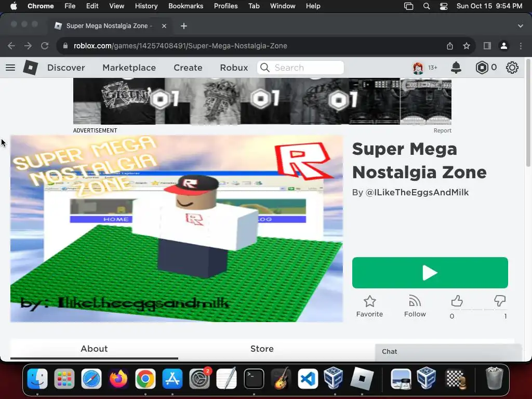This screenshot has height=399, width=532.
Task: Open the Chrome History menu
Action: coord(146,6)
